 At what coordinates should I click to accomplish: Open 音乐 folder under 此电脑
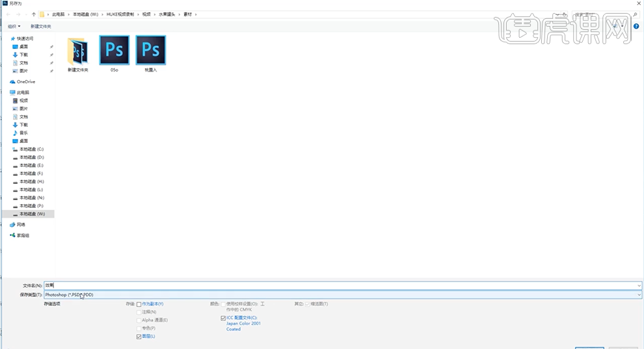tap(21, 133)
